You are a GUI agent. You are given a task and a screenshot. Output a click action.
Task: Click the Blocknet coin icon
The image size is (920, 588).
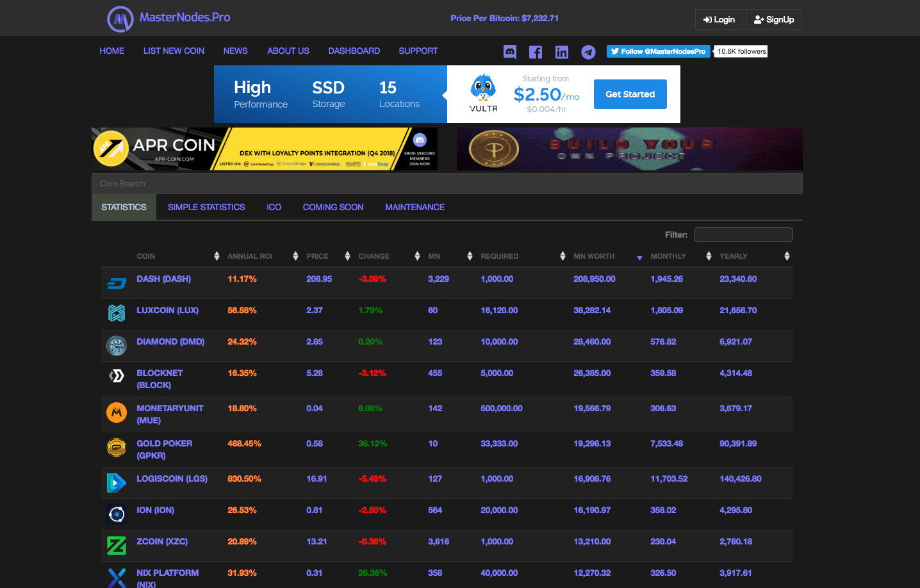click(x=117, y=376)
